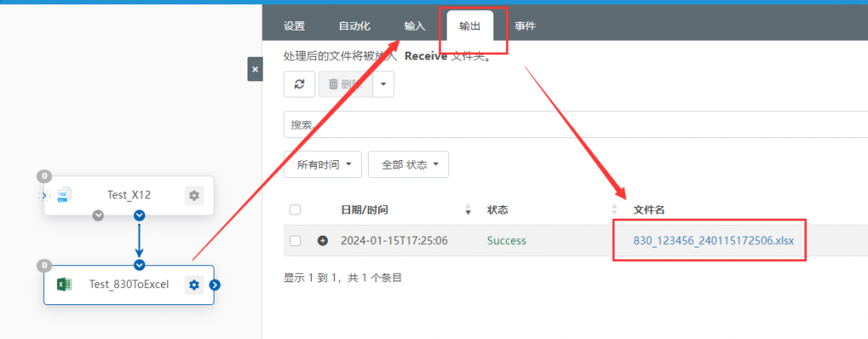Image resolution: width=868 pixels, height=339 pixels.
Task: Tick the checkbox for the 830 file row
Action: [x=296, y=241]
